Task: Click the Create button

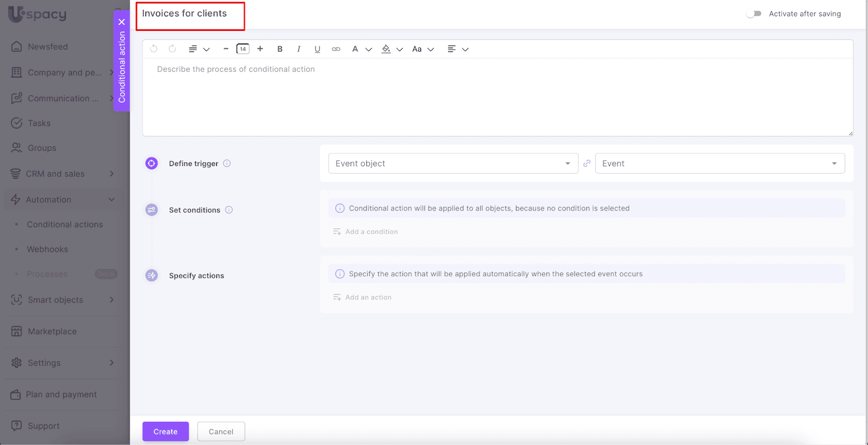Action: coord(165,431)
